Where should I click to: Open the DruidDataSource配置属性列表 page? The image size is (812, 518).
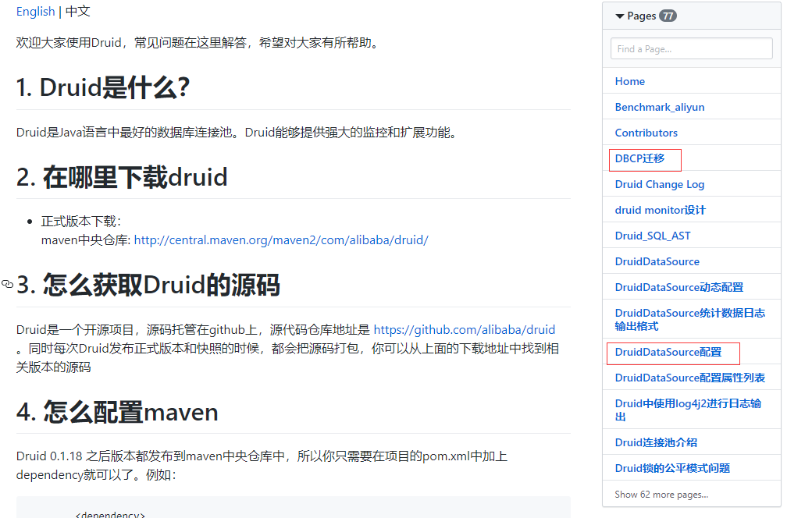click(x=689, y=378)
